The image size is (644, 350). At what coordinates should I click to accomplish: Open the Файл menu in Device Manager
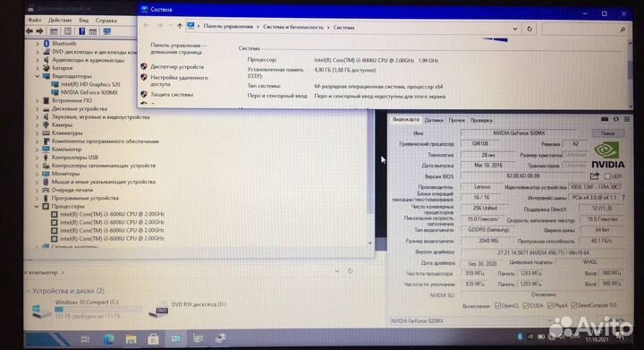pos(35,20)
